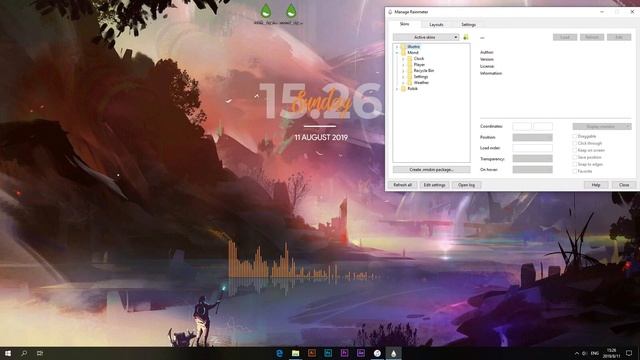The width and height of the screenshot is (640, 360).
Task: Click the Weather folder icon
Action: [x=410, y=82]
